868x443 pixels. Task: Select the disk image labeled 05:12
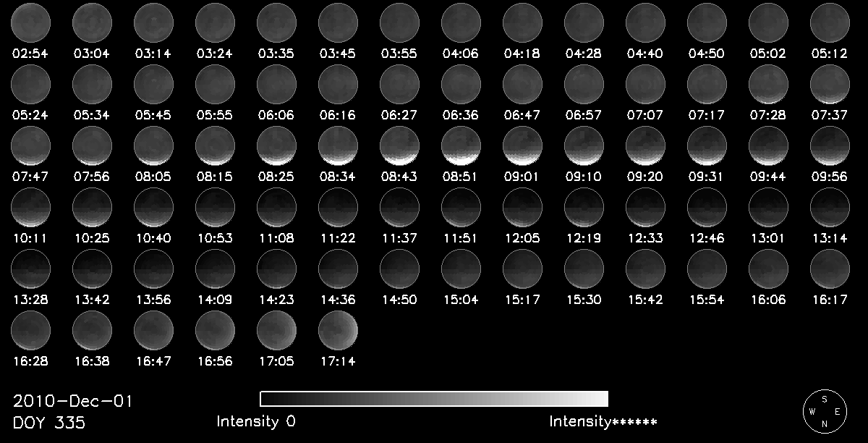(x=830, y=22)
